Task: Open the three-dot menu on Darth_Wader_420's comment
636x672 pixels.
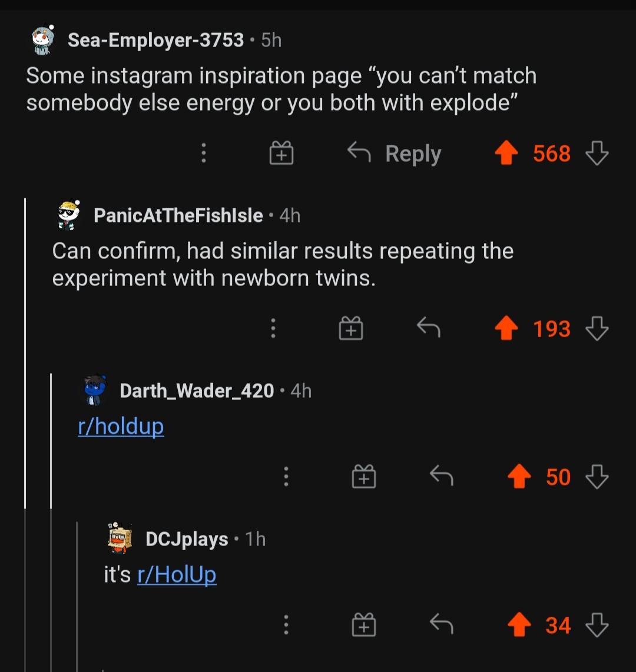Action: (x=286, y=477)
